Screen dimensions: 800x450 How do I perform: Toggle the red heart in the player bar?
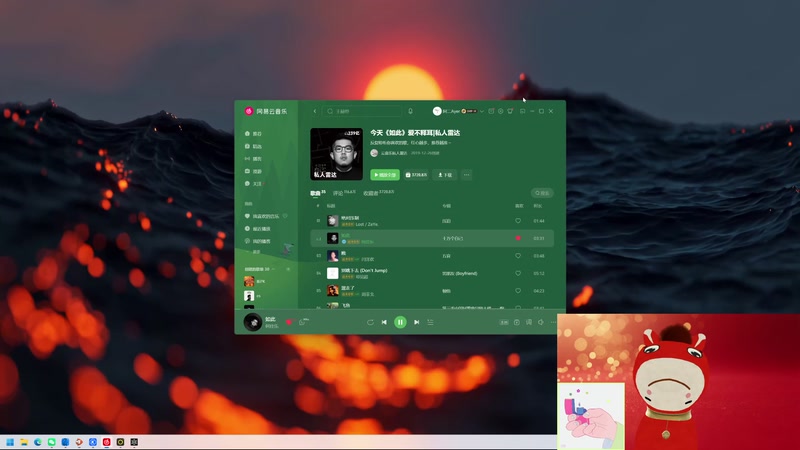(289, 322)
